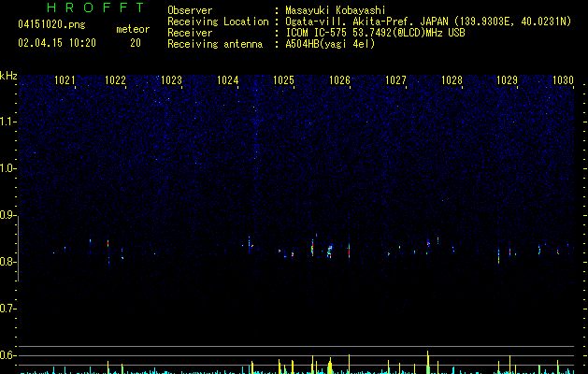Click the 1029 time marker
Image resolution: width=588 pixels, height=374 pixels.
507,79
